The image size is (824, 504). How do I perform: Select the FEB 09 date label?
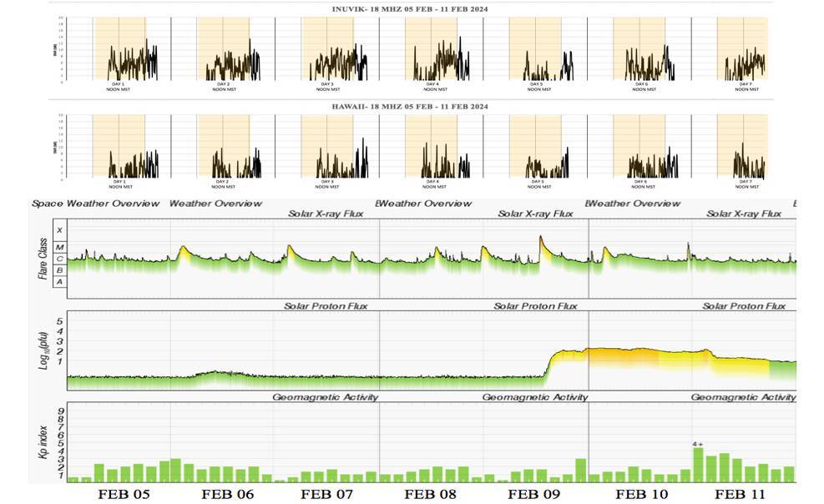534,494
